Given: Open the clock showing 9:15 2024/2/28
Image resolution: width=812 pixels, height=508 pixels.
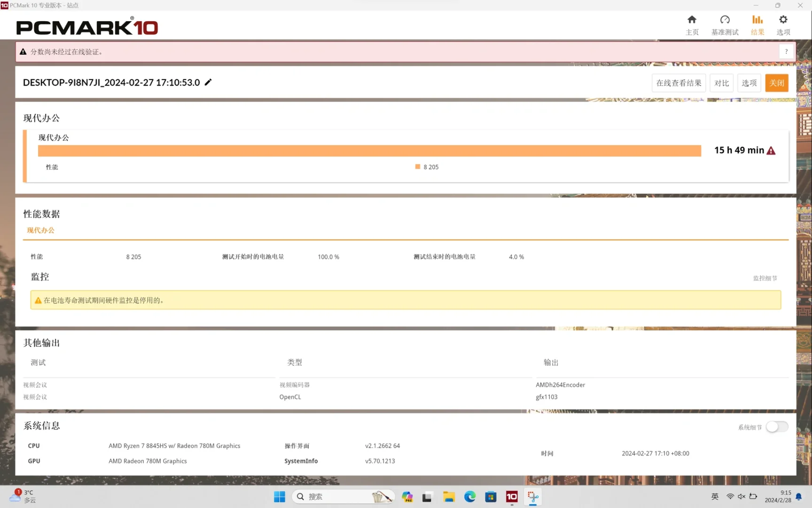Looking at the screenshot, I should (778, 497).
